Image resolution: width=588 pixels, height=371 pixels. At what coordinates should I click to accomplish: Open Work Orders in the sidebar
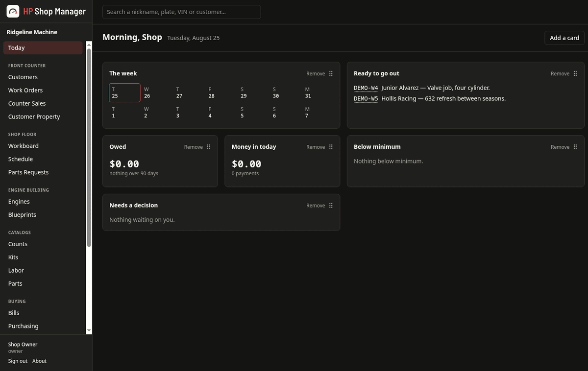click(x=43, y=91)
